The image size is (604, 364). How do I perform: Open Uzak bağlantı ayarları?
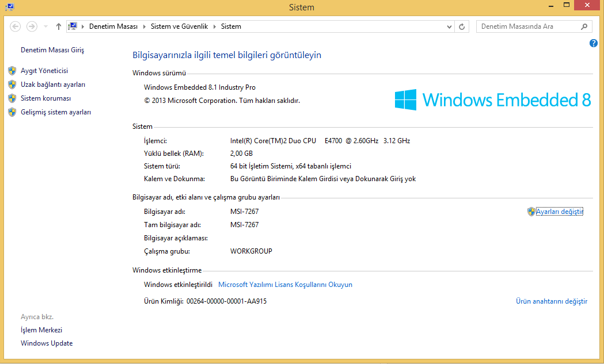click(x=53, y=85)
